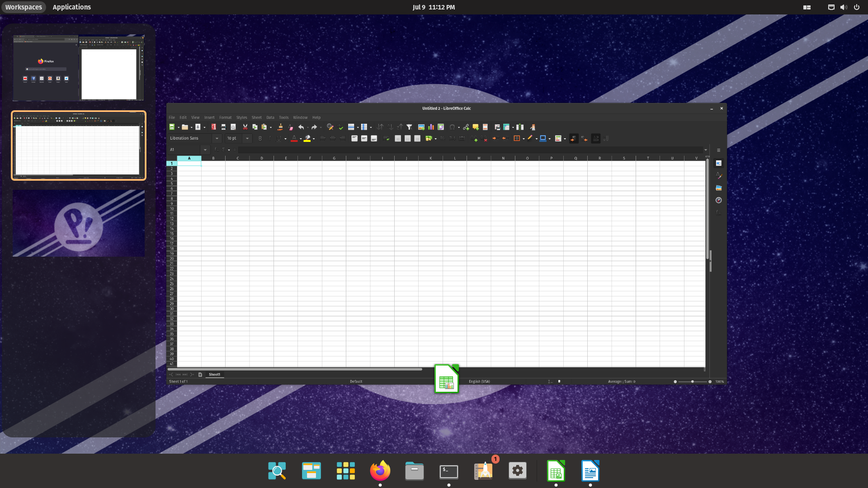Viewport: 868px width, 488px height.
Task: Open the Workspaces menu
Action: click(24, 7)
